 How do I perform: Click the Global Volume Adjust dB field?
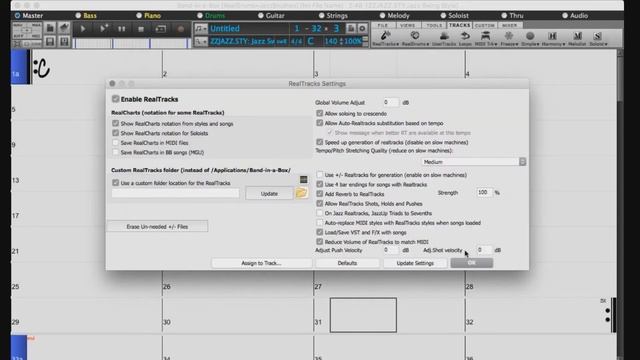pos(390,102)
